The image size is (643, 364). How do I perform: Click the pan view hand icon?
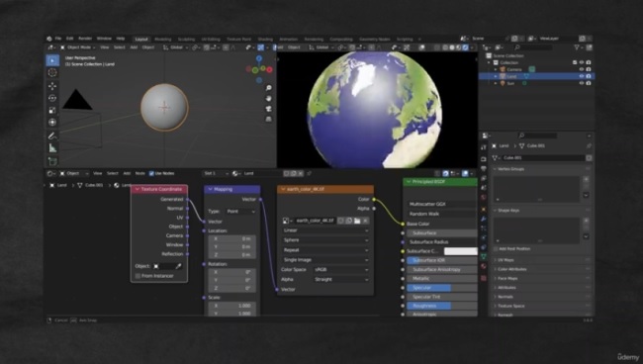point(269,98)
